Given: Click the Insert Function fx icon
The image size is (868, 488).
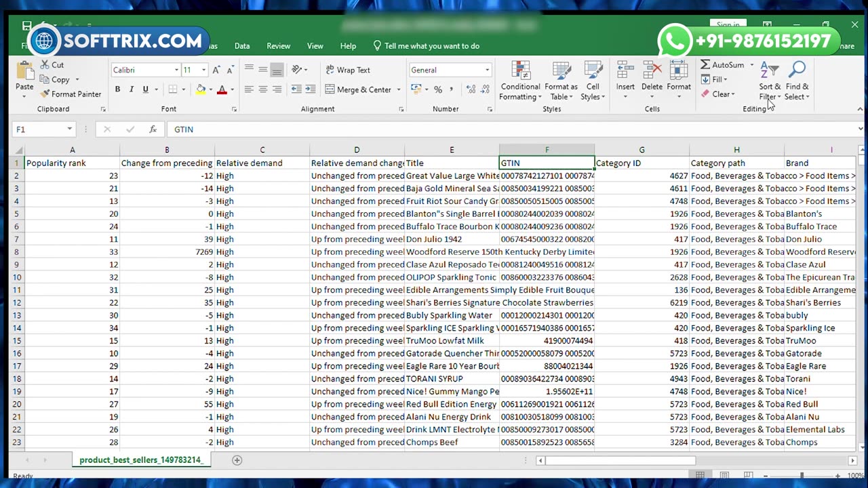Looking at the screenshot, I should point(153,129).
